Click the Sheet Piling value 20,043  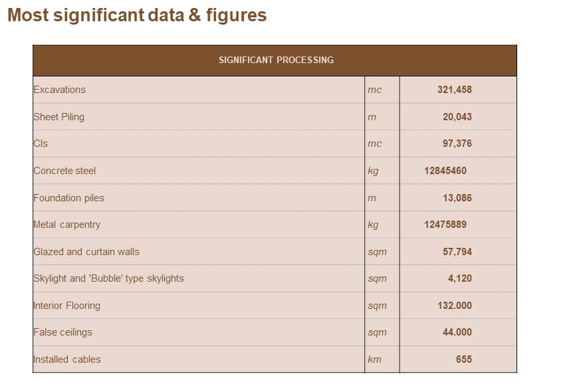pyautogui.click(x=457, y=117)
